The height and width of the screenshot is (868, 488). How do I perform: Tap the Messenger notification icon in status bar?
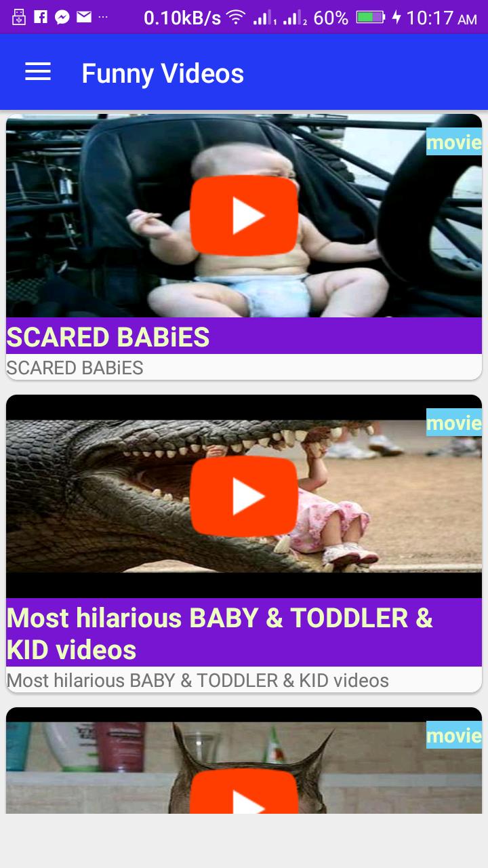pyautogui.click(x=62, y=17)
